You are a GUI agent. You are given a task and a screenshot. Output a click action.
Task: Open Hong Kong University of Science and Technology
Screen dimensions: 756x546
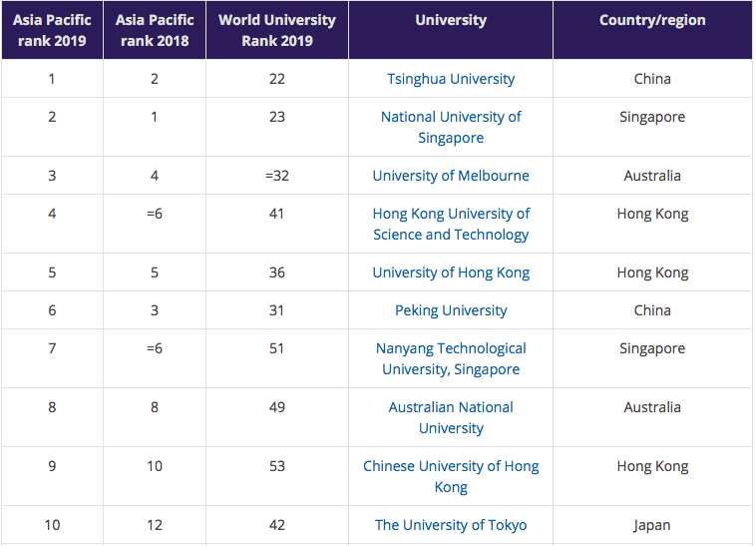point(451,224)
